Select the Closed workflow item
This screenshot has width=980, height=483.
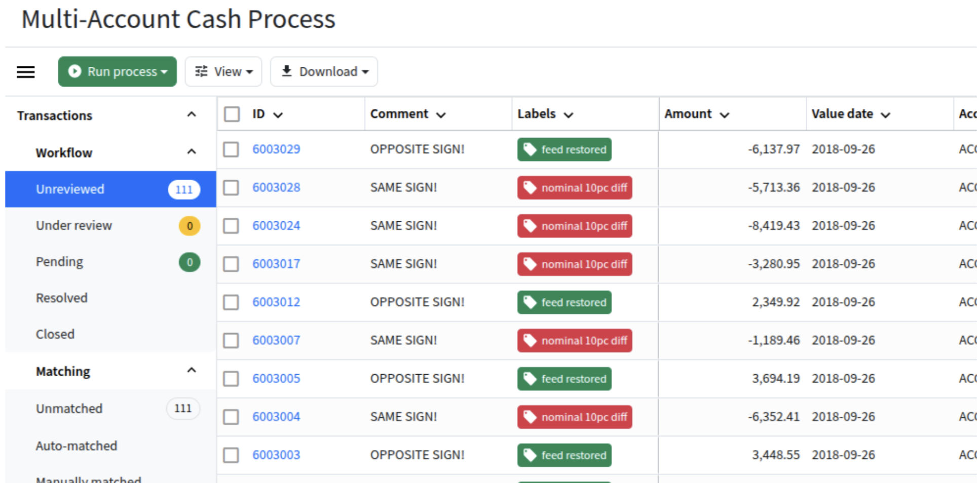pos(110,334)
